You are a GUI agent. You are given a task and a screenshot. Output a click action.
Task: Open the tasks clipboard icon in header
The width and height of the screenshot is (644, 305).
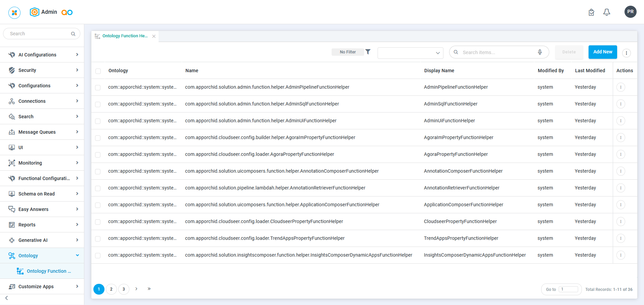(x=591, y=12)
